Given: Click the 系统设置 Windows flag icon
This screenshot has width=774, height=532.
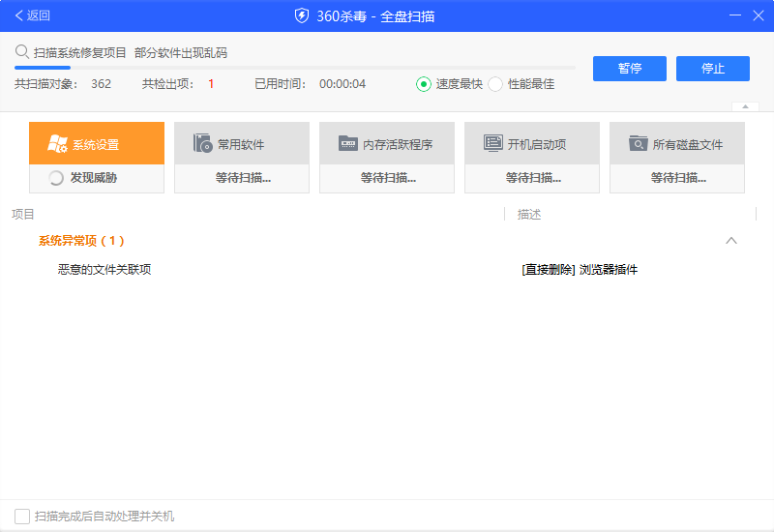Looking at the screenshot, I should [57, 144].
